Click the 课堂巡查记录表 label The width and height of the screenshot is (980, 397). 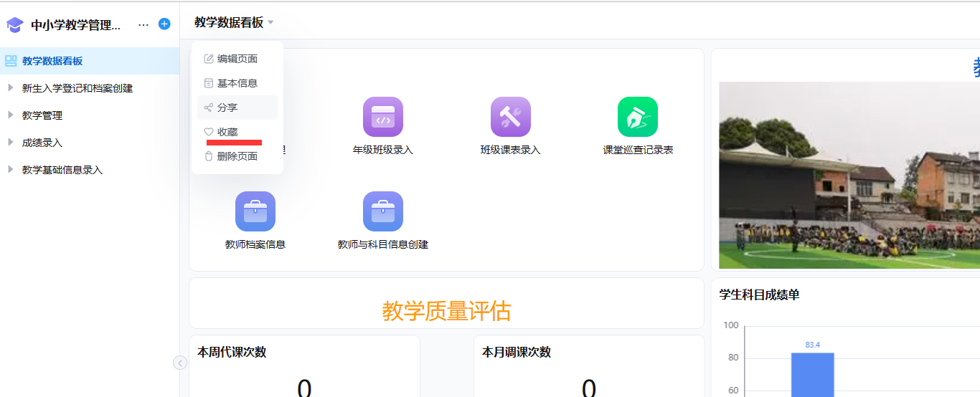tap(638, 150)
